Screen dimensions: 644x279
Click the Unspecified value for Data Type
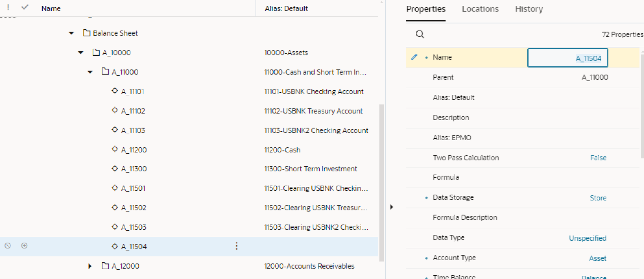point(588,238)
